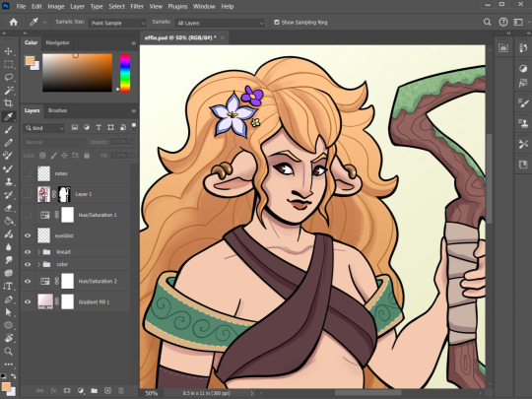The image size is (532, 399).
Task: Select the Magic Wand tool
Action: (x=9, y=91)
